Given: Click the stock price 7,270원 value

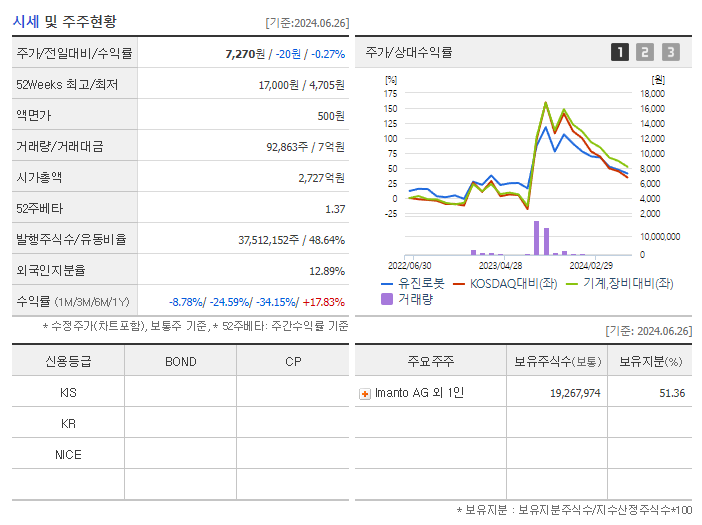Looking at the screenshot, I should 245,54.
